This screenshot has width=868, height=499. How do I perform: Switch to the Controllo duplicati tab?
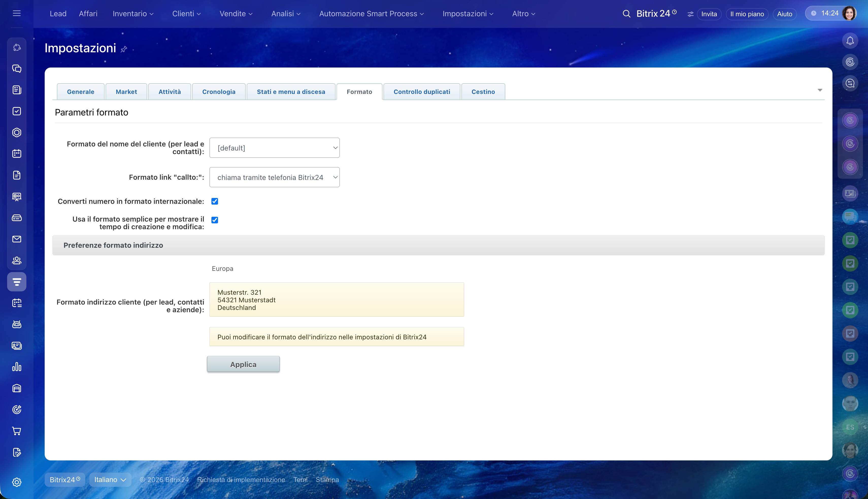click(x=422, y=92)
